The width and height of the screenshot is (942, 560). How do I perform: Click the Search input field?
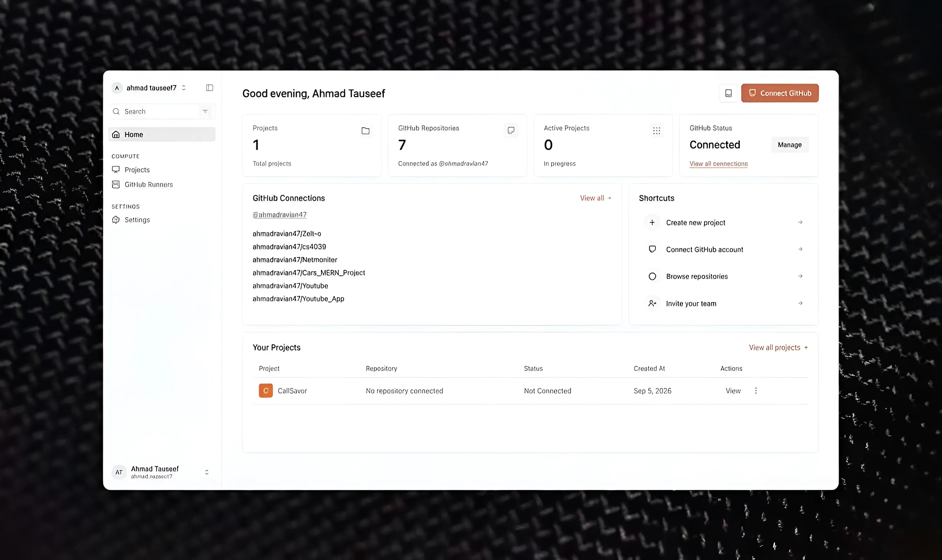(162, 111)
